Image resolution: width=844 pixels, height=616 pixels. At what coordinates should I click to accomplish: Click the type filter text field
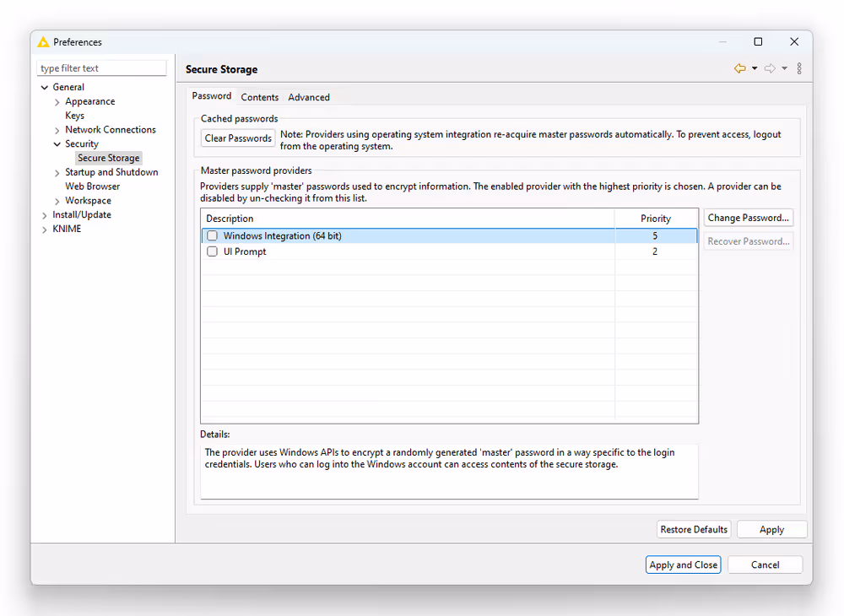[100, 68]
